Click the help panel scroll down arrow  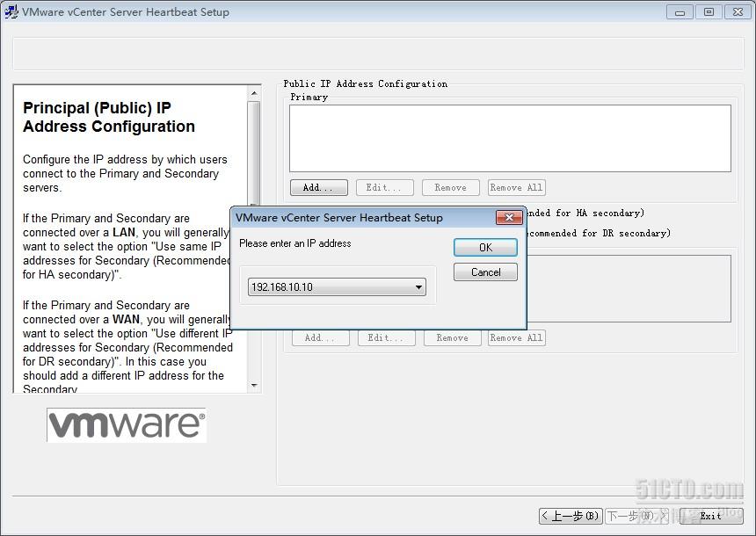tap(254, 386)
